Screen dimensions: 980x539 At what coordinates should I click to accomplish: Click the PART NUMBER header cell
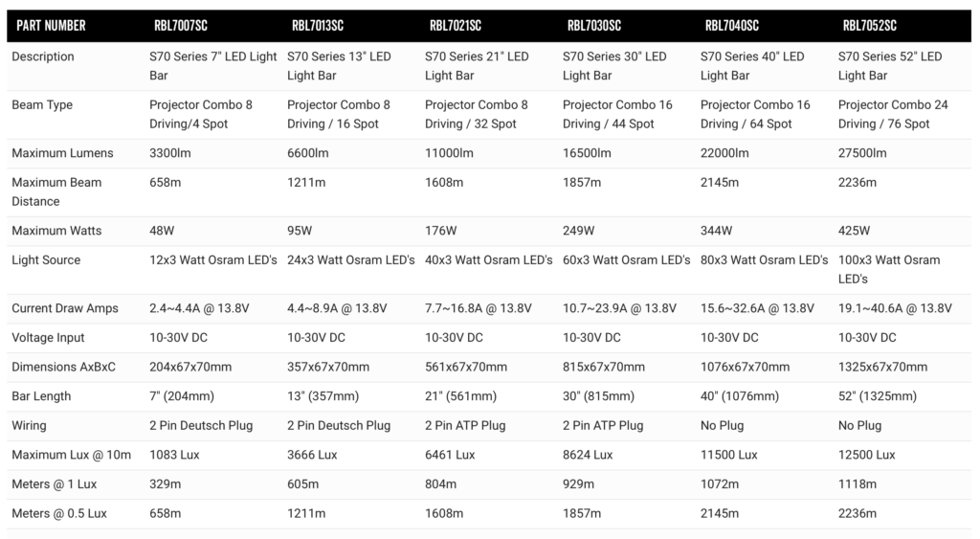click(x=51, y=26)
